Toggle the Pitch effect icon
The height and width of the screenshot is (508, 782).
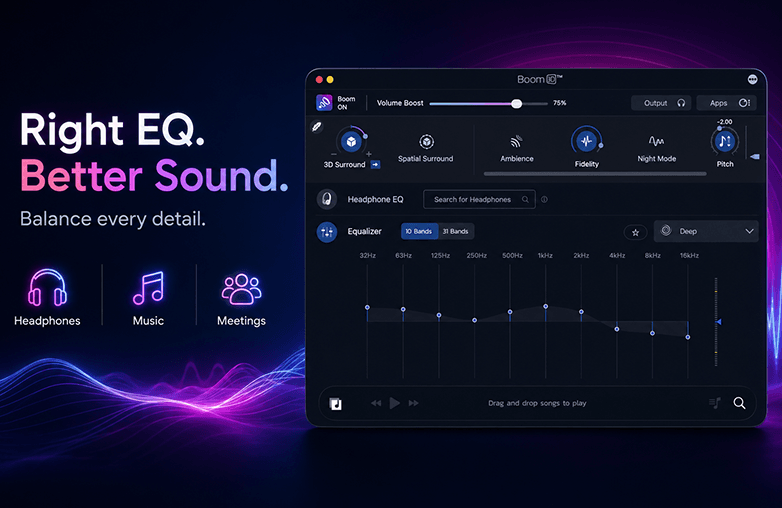click(725, 142)
